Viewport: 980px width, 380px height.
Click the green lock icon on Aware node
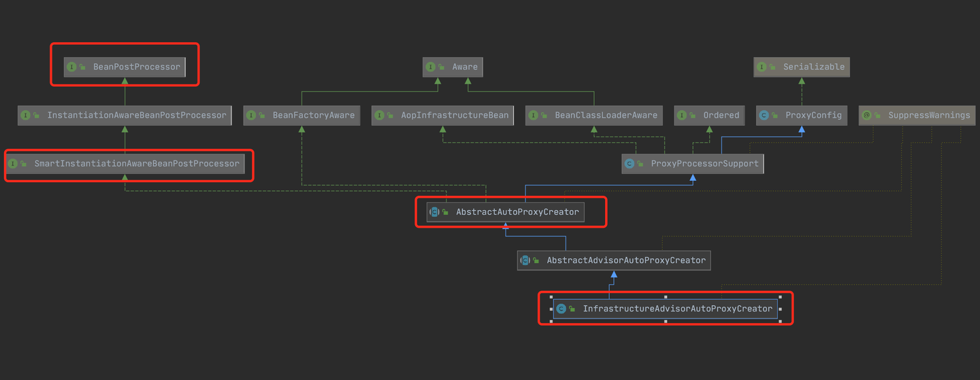(442, 67)
